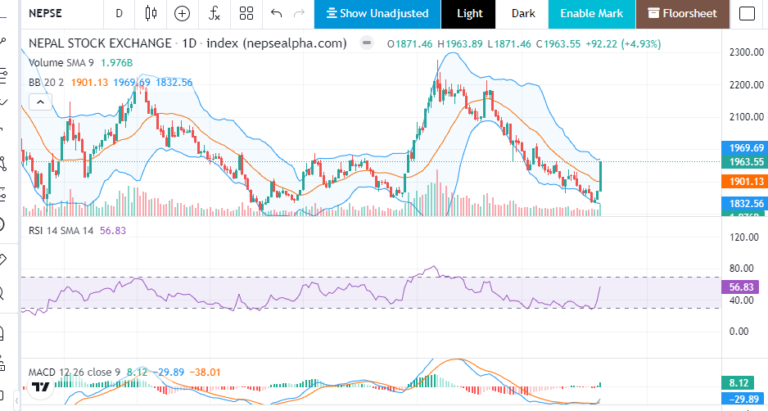Click the TradingView logo
The height and width of the screenshot is (411, 768).
pos(40,386)
